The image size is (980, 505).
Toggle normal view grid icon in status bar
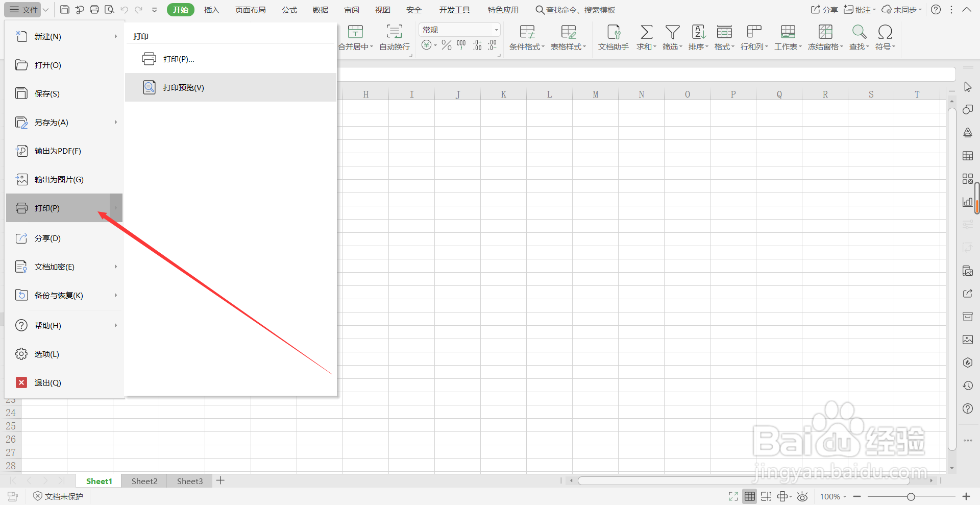(x=750, y=496)
